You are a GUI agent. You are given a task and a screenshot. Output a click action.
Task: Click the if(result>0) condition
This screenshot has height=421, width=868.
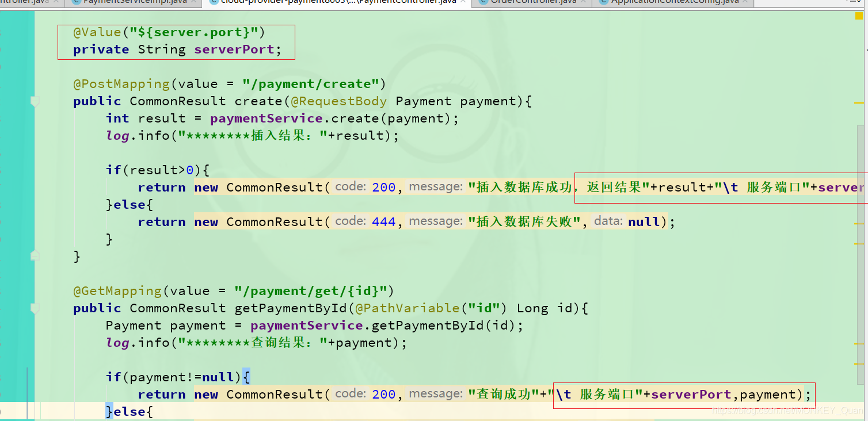click(x=157, y=170)
